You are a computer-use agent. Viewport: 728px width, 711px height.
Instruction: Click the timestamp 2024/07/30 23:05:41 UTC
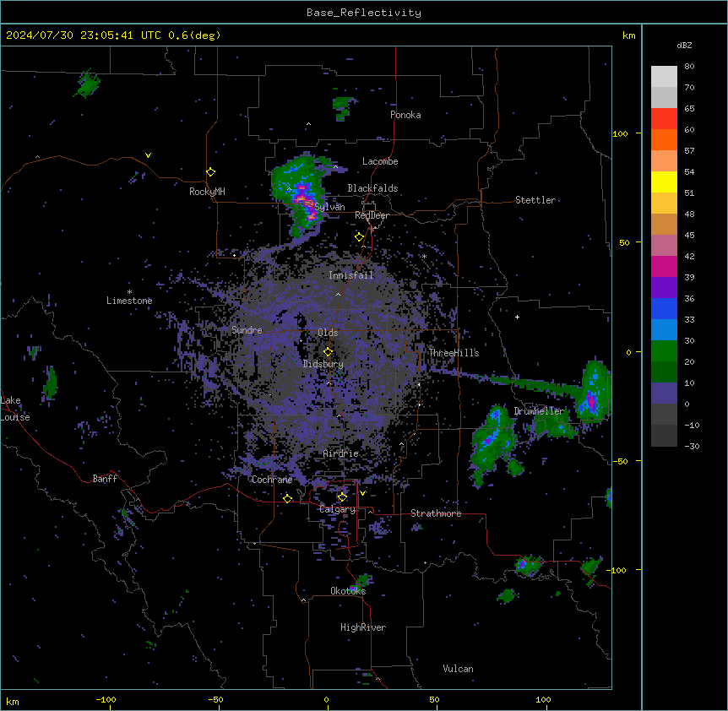pos(83,35)
